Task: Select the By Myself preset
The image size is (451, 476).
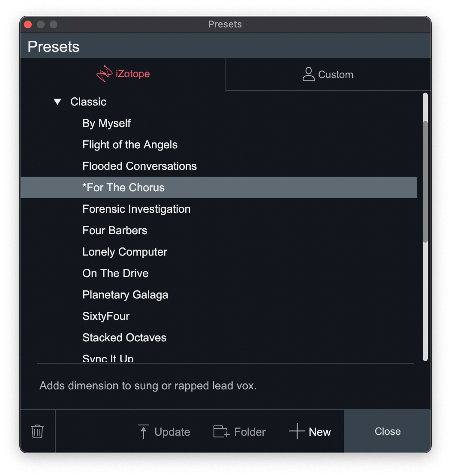Action: pyautogui.click(x=106, y=123)
